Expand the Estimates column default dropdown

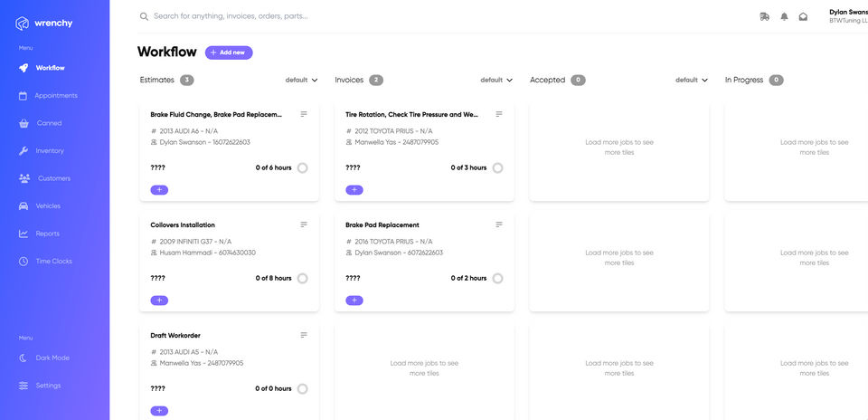click(302, 80)
